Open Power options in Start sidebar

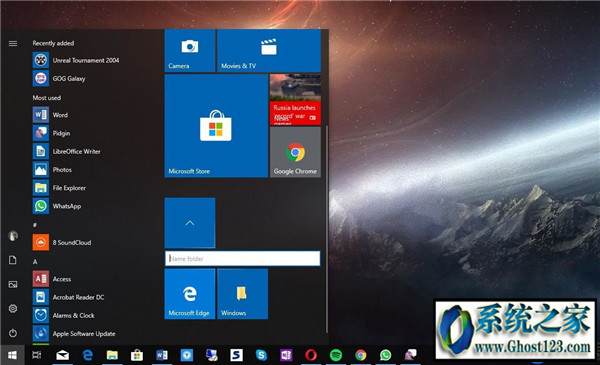(13, 333)
